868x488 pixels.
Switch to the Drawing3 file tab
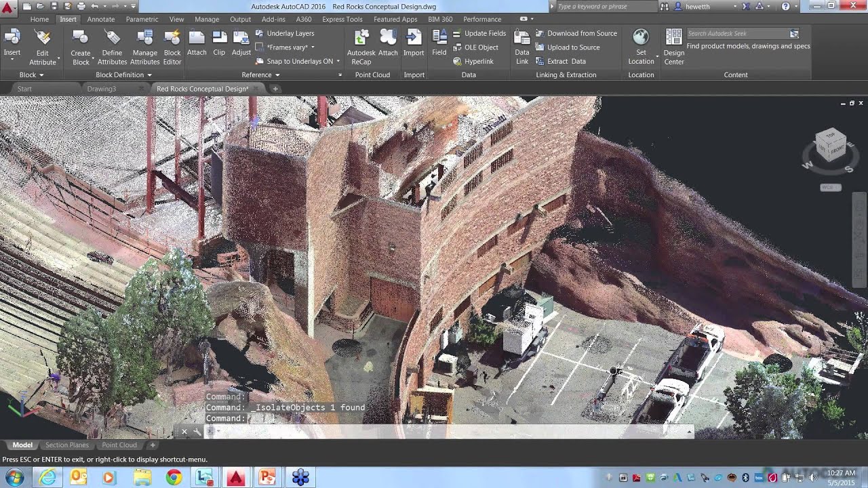pos(102,89)
